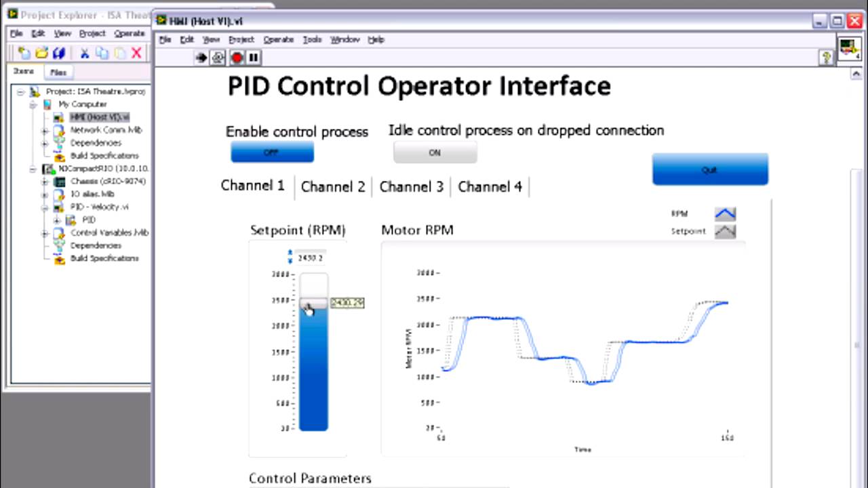868x488 pixels.
Task: Click the blue Quit button
Action: pos(710,169)
